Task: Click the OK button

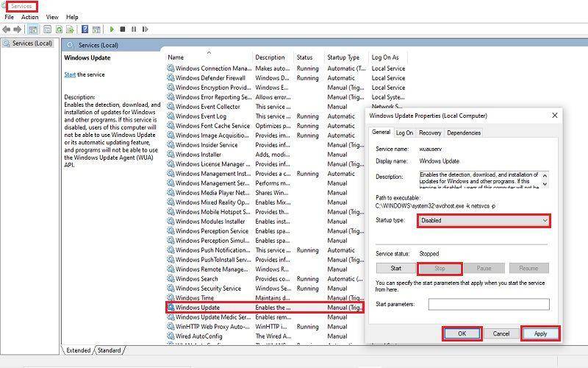Action: click(462, 333)
